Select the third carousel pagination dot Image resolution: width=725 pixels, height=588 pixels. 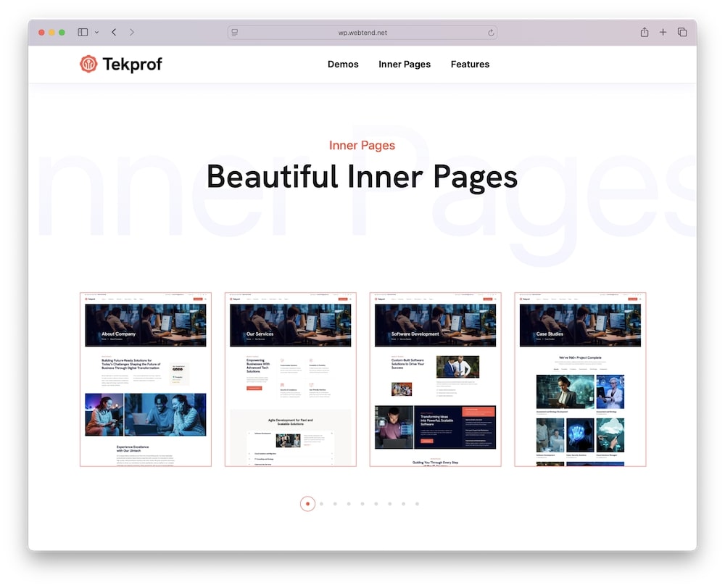pyautogui.click(x=335, y=504)
